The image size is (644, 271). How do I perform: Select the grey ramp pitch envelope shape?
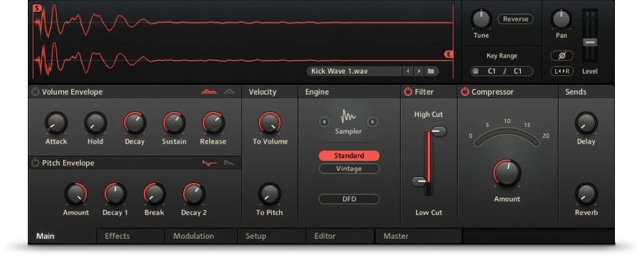pos(229,163)
